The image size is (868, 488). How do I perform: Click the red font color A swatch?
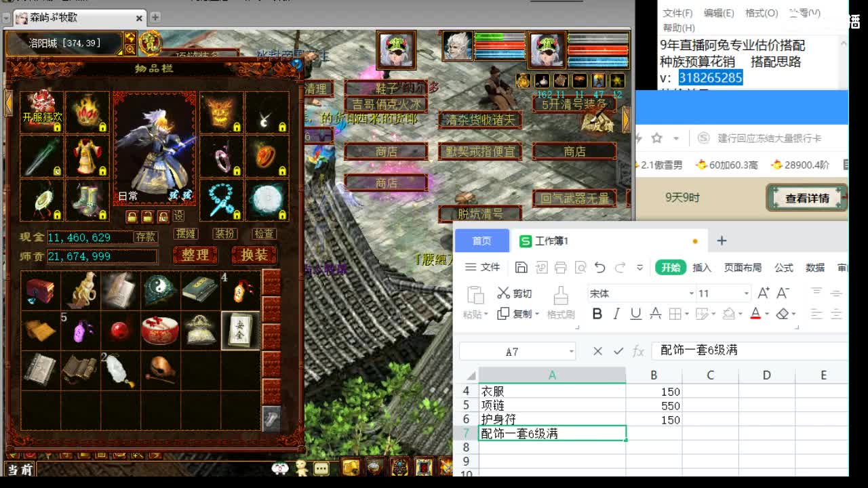coord(755,314)
